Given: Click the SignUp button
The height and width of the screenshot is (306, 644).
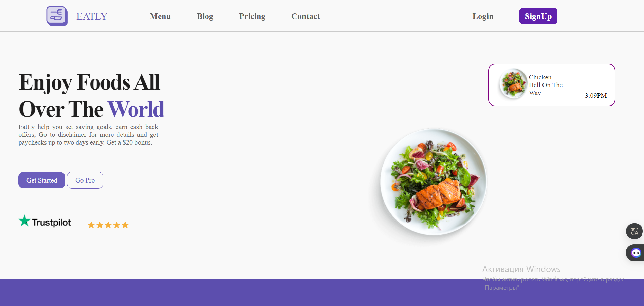Looking at the screenshot, I should coord(538,16).
